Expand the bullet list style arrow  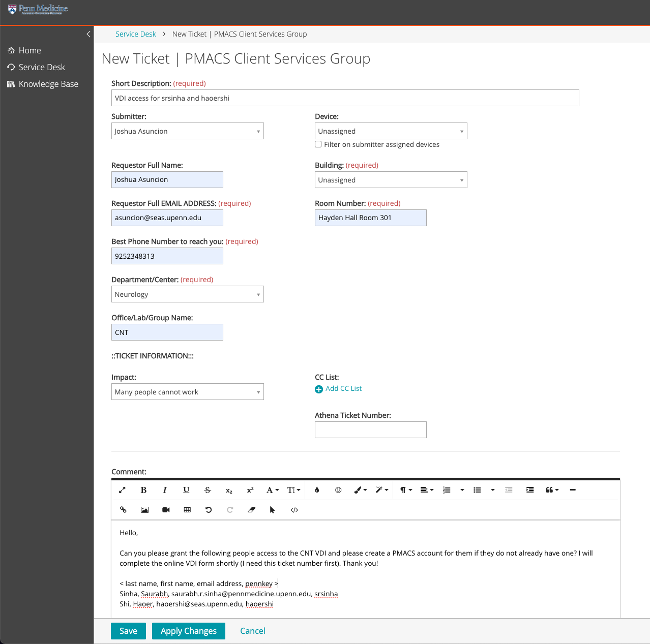(x=493, y=490)
